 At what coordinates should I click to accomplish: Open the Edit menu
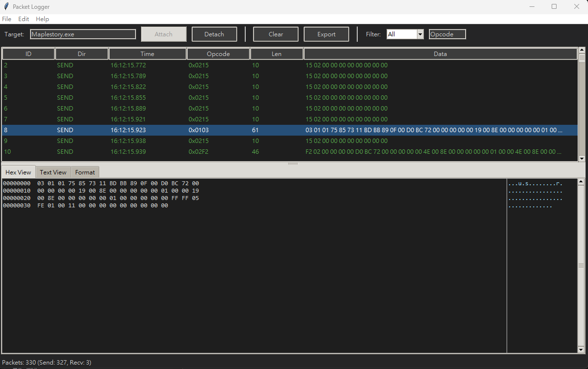click(24, 19)
